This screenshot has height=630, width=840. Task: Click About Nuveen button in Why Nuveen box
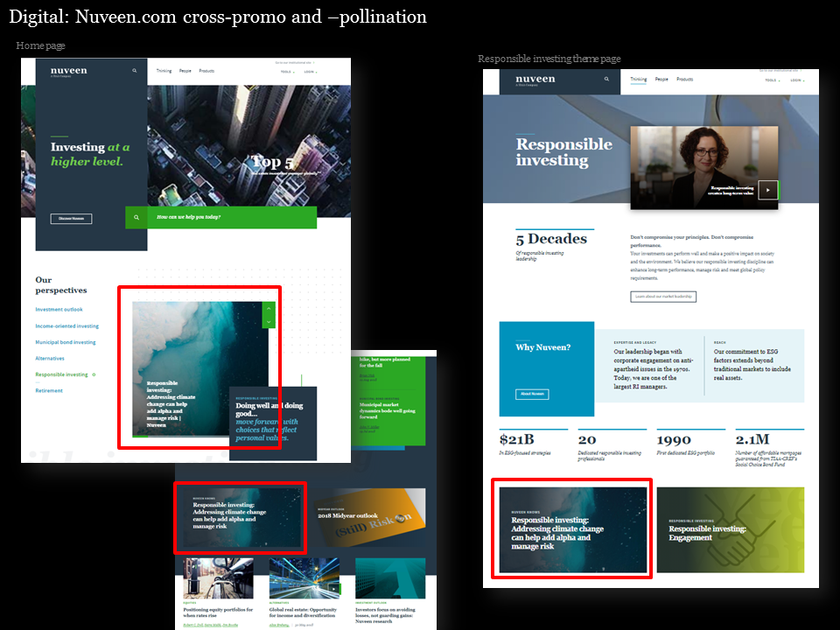(532, 394)
